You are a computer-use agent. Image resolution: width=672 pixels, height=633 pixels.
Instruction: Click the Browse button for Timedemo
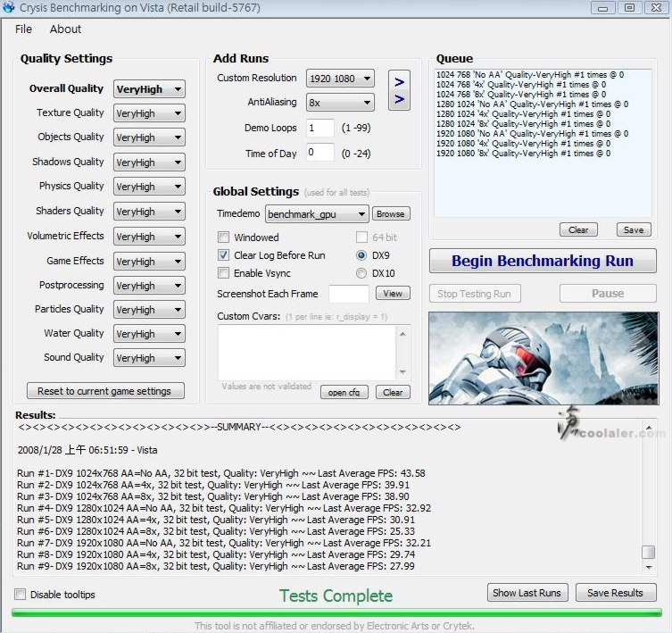[391, 213]
